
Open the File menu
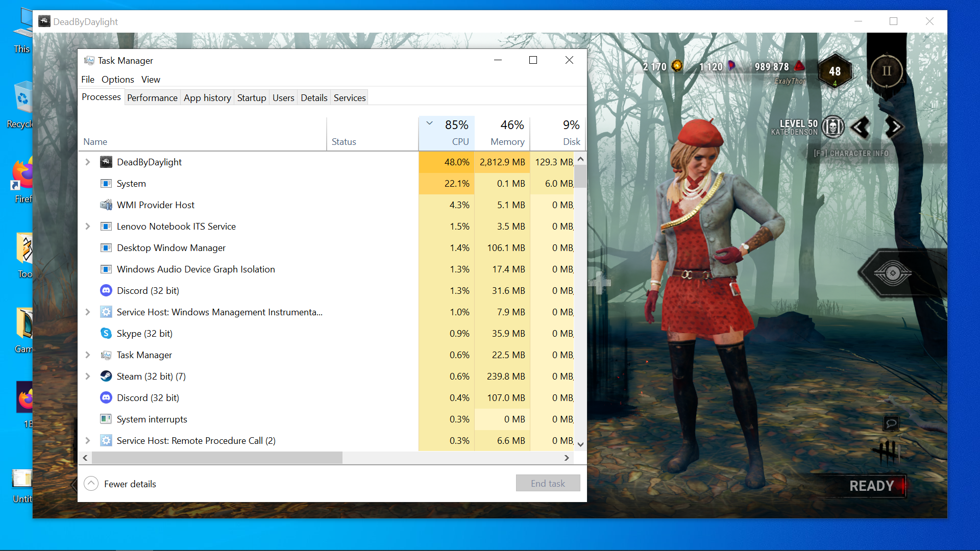(88, 80)
